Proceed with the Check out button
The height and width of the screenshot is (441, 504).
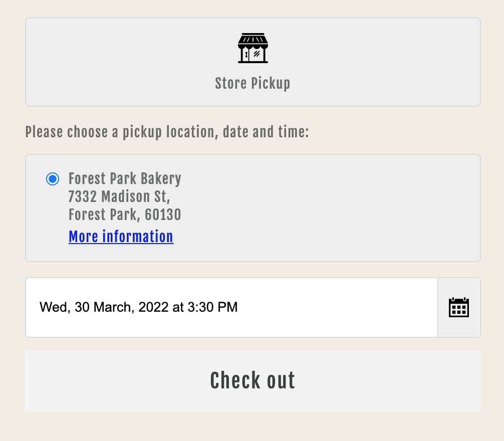[253, 381]
